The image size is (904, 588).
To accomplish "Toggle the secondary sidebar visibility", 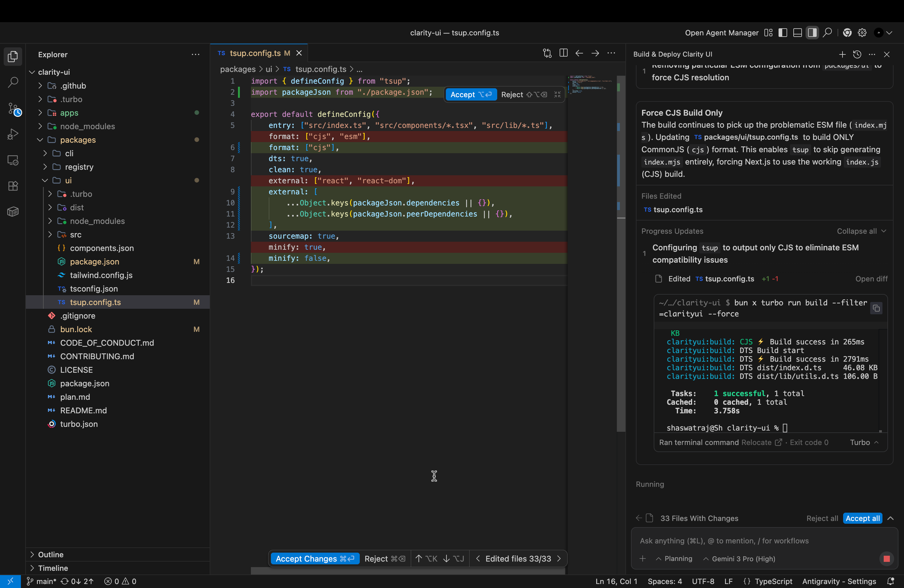I will point(812,32).
